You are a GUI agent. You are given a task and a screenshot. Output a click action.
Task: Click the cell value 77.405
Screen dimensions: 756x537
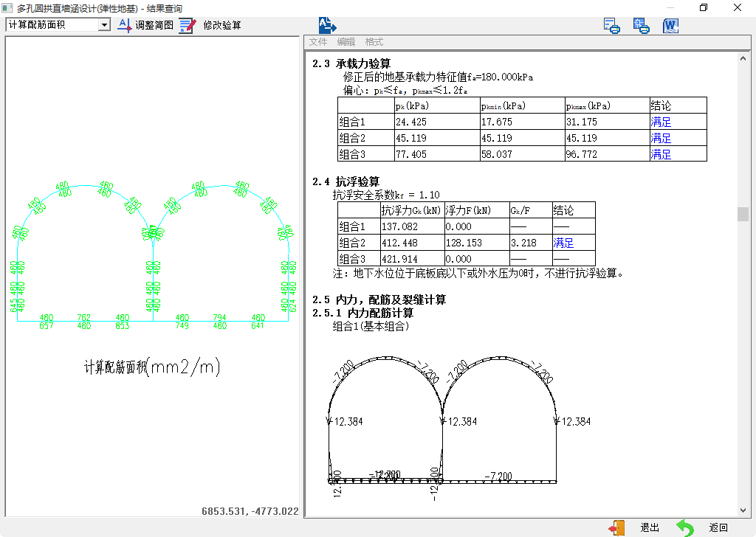click(411, 154)
